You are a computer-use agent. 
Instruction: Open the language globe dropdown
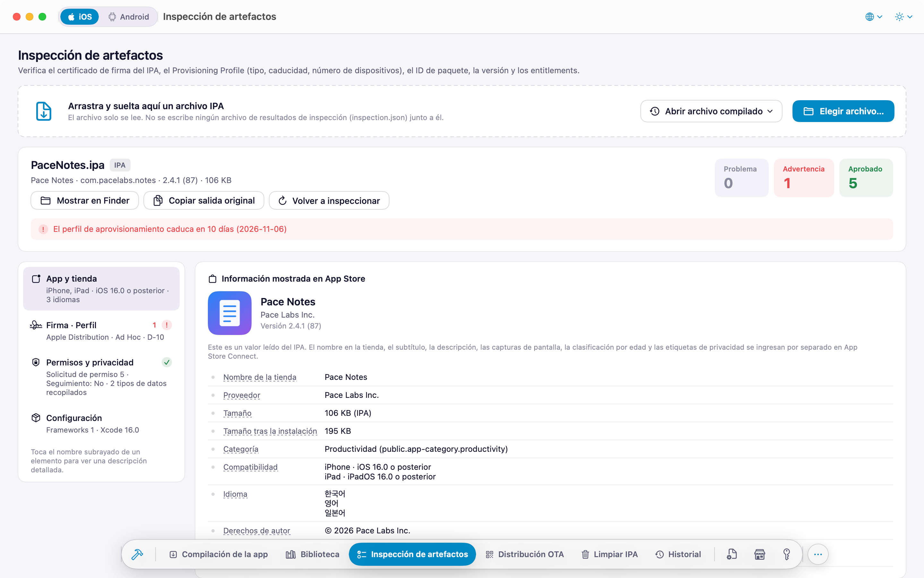(x=874, y=17)
